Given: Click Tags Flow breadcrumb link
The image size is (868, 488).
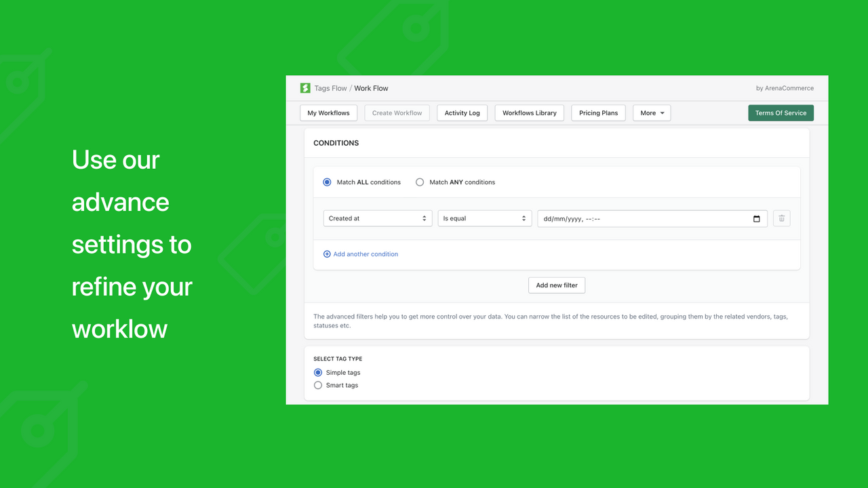Looking at the screenshot, I should [x=330, y=88].
